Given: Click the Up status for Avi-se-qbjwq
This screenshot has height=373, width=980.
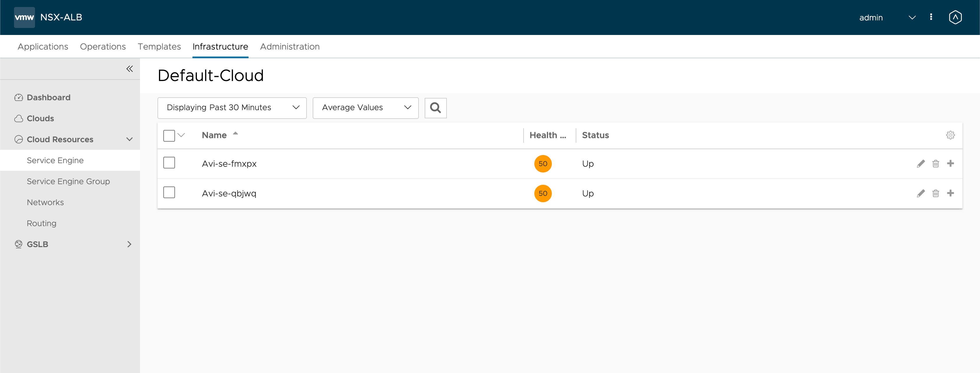Looking at the screenshot, I should (x=588, y=193).
